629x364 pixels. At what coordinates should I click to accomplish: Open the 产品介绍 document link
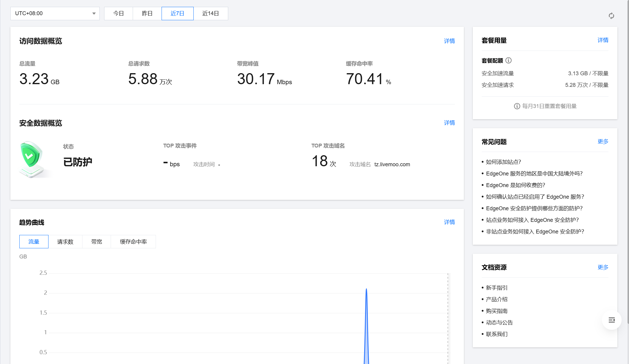(497, 299)
